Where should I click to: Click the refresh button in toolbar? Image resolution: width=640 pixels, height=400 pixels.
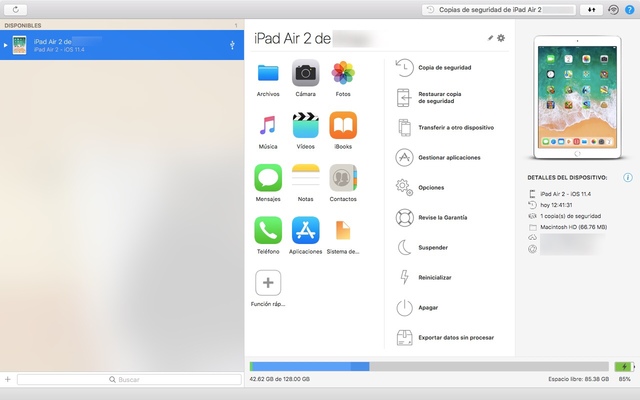16,9
